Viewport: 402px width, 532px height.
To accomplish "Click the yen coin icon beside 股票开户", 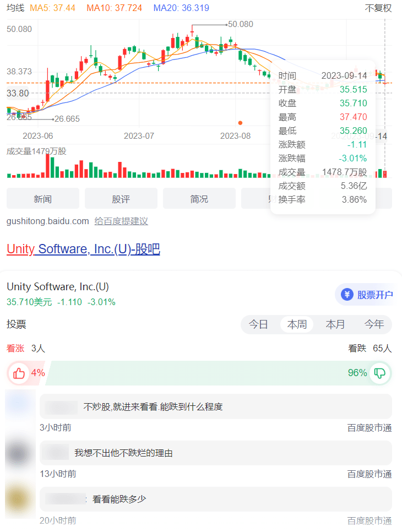I will [347, 295].
